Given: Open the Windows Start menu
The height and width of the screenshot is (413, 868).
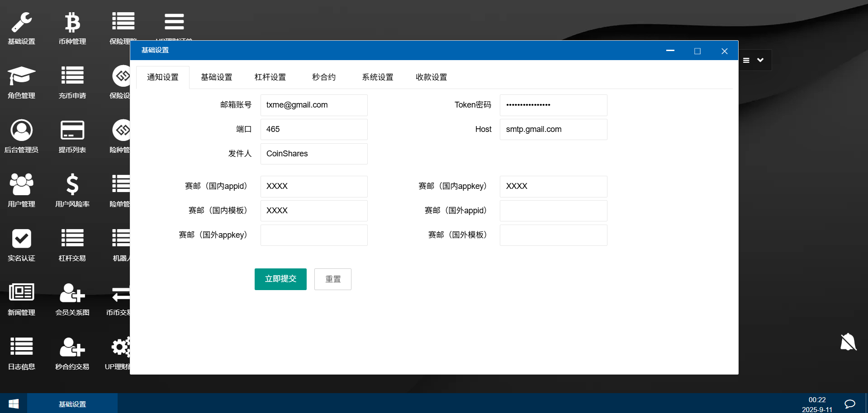Looking at the screenshot, I should tap(14, 404).
